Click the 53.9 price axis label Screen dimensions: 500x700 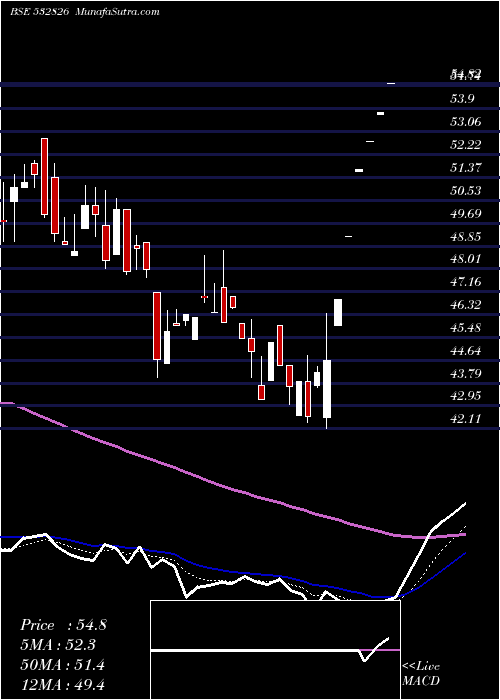462,99
